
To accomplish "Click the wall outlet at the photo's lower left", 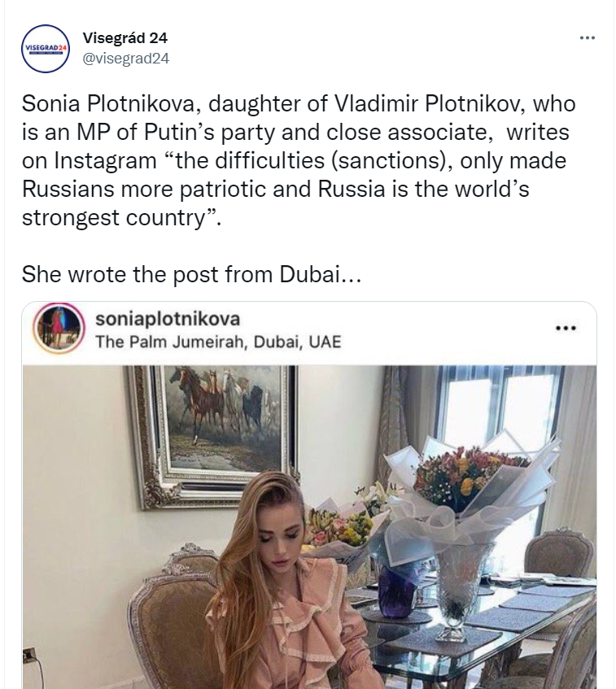I will click(29, 655).
